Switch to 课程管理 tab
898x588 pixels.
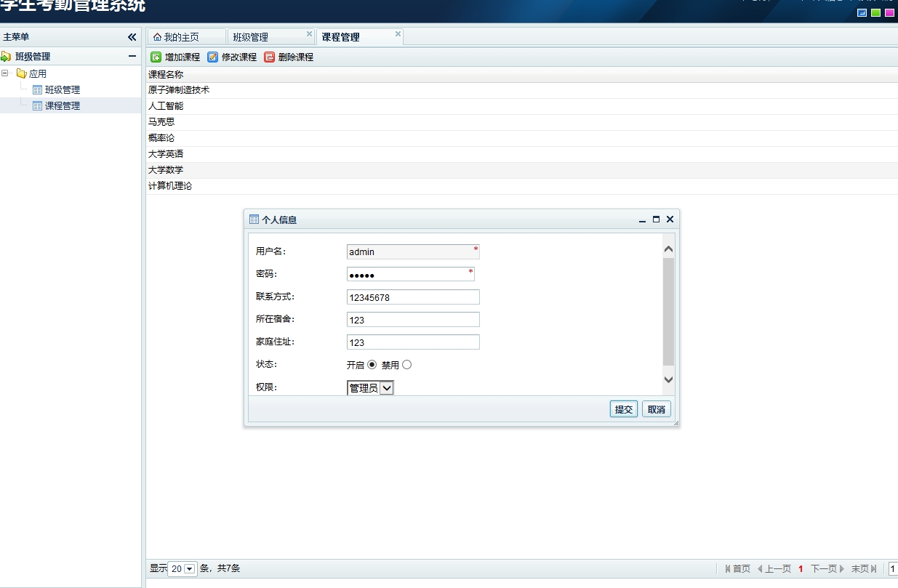pyautogui.click(x=359, y=36)
